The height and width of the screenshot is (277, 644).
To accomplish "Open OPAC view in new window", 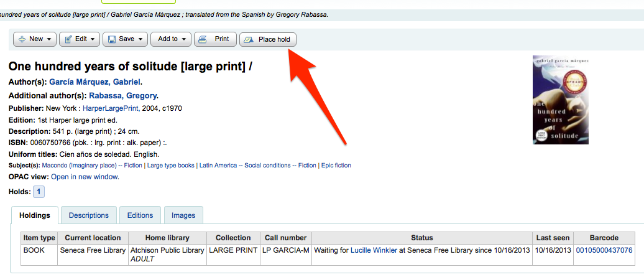I will click(x=84, y=177).
